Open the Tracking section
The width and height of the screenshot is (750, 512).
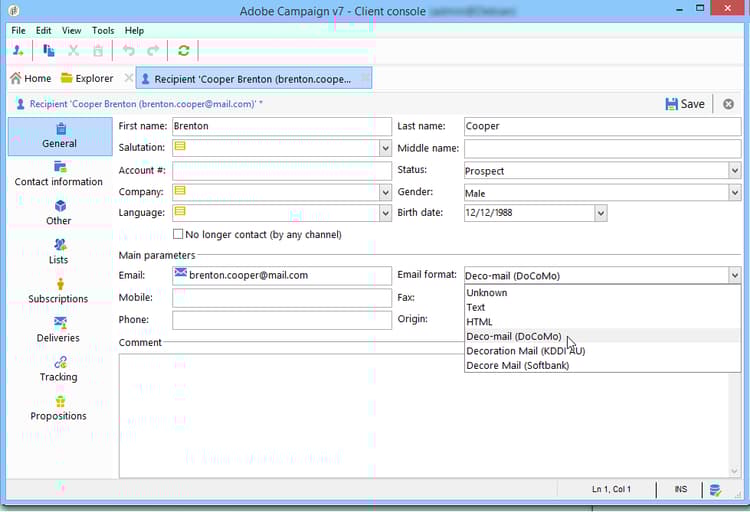[x=59, y=369]
